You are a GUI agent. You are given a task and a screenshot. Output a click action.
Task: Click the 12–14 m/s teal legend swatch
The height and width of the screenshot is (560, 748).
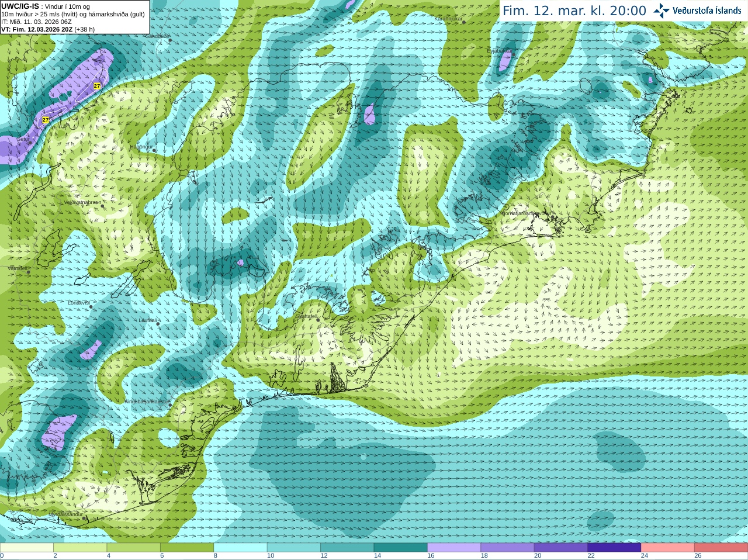[x=347, y=547]
